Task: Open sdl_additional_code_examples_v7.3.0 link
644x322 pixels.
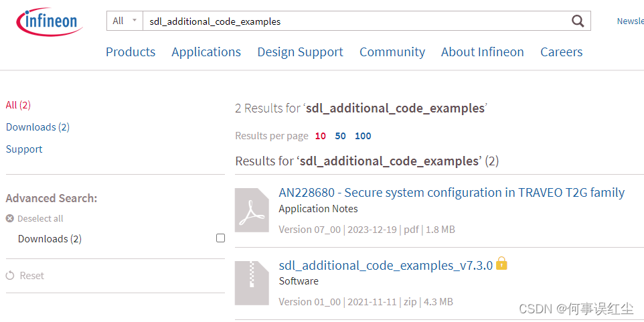Action: [x=386, y=266]
